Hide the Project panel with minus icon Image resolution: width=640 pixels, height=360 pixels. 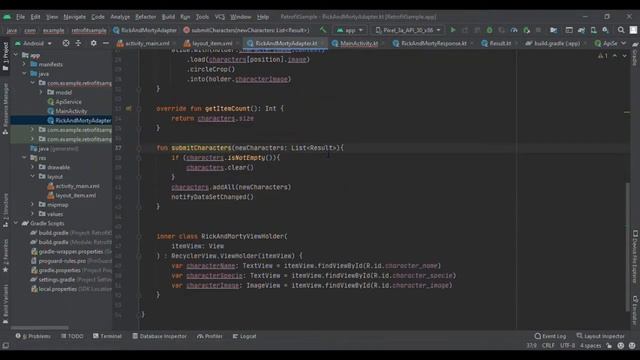(105, 43)
